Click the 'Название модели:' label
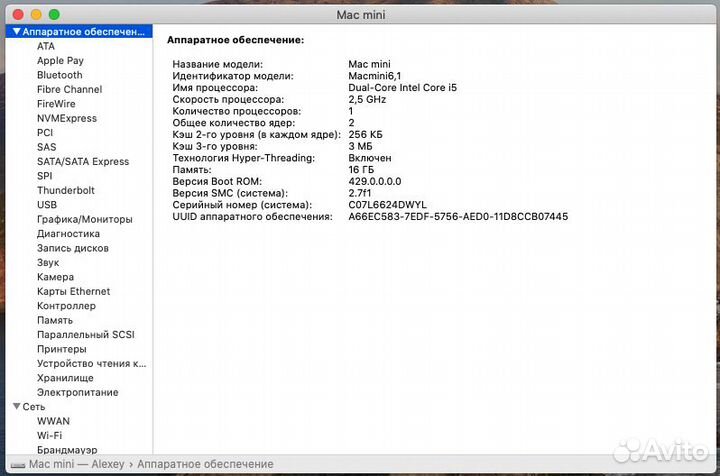Image resolution: width=720 pixels, height=476 pixels. 218,64
